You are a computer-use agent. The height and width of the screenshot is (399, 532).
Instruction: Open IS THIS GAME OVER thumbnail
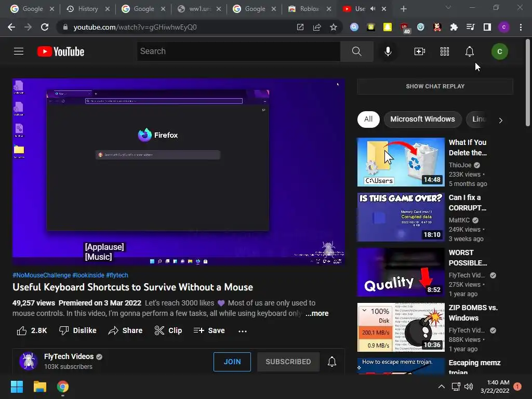click(401, 217)
